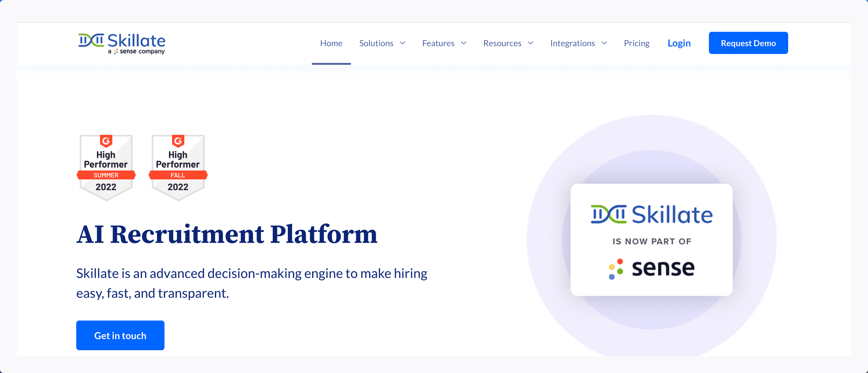Click the Skillate logo in header
The width and height of the screenshot is (868, 373).
pos(122,41)
